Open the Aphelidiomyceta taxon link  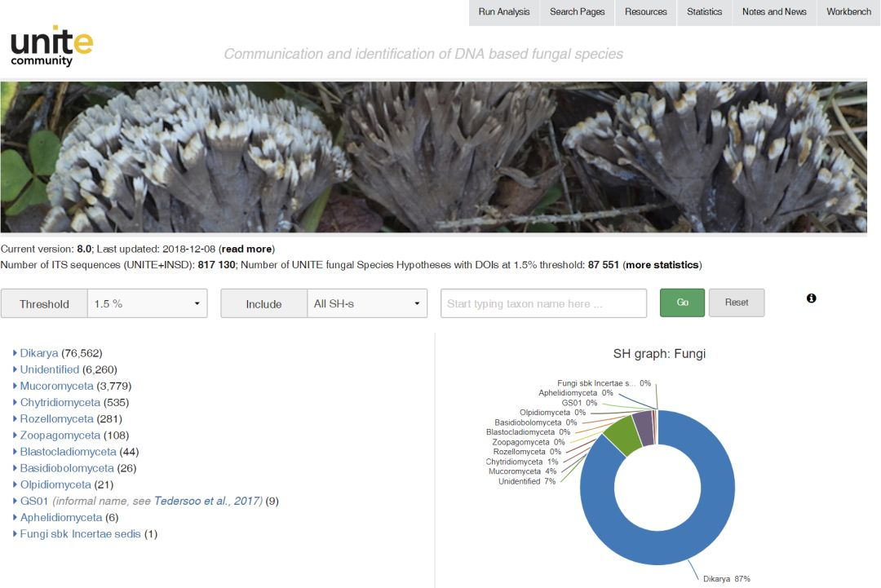tap(61, 517)
